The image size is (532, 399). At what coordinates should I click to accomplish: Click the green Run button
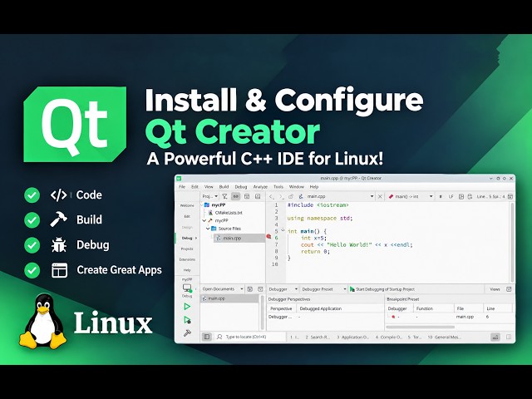(187, 307)
